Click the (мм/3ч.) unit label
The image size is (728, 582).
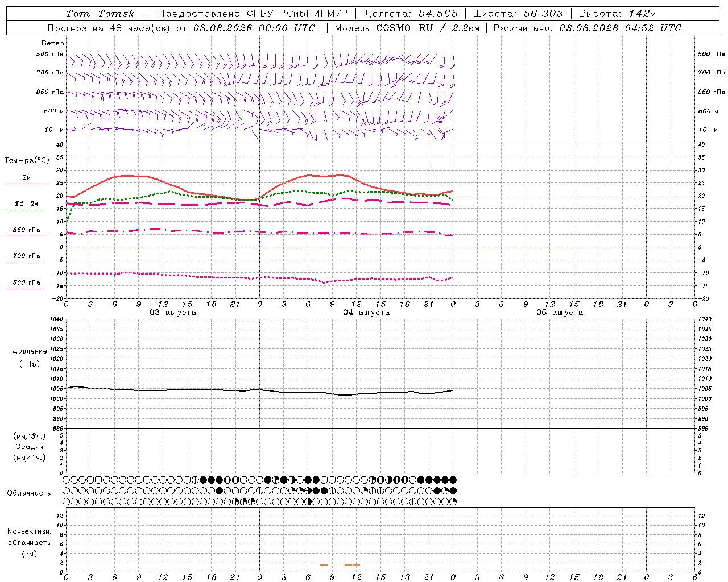click(x=30, y=436)
